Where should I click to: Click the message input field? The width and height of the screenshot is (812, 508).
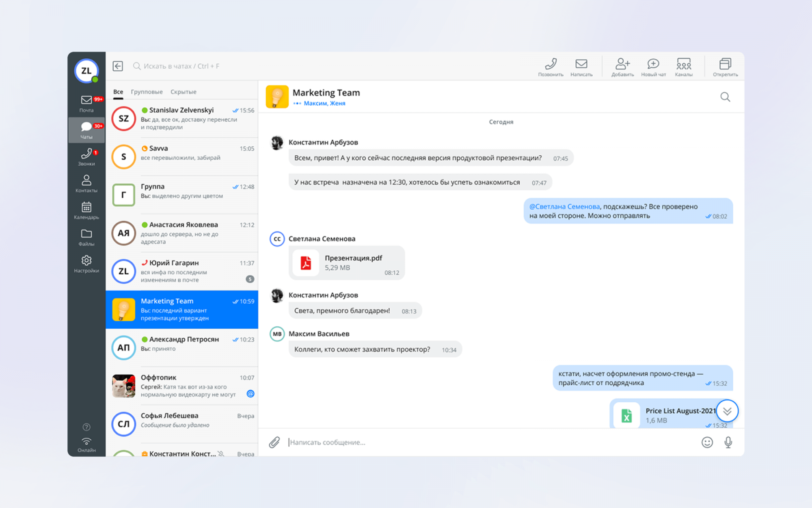[487, 442]
